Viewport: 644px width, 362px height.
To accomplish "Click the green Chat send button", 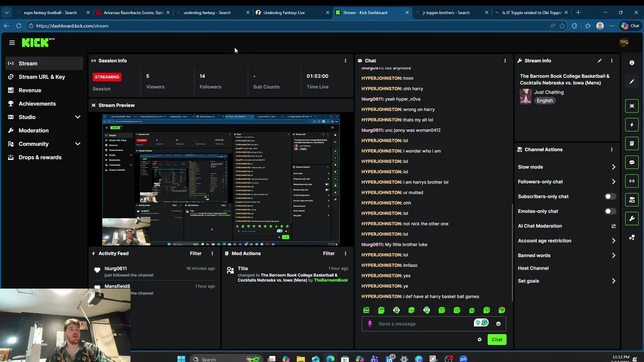I will pos(497,339).
